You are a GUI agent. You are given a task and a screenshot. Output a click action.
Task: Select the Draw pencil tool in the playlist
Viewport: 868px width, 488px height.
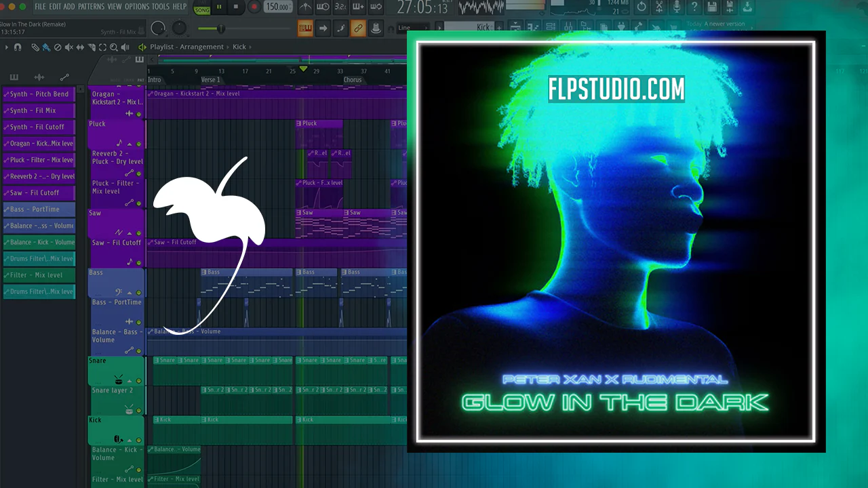click(35, 47)
